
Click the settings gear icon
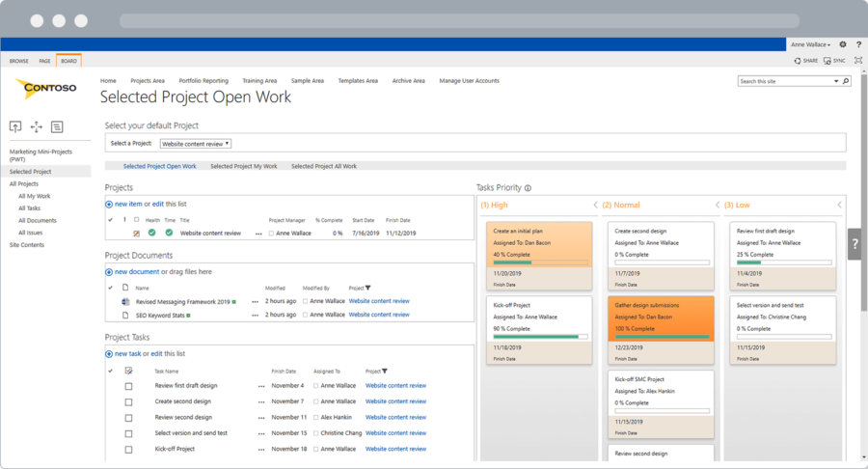click(x=842, y=44)
